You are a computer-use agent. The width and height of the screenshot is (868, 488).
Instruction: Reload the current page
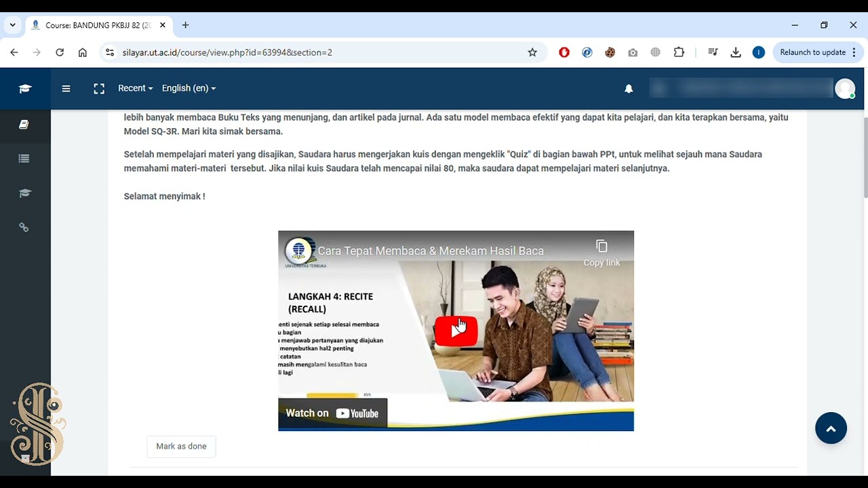pyautogui.click(x=60, y=52)
